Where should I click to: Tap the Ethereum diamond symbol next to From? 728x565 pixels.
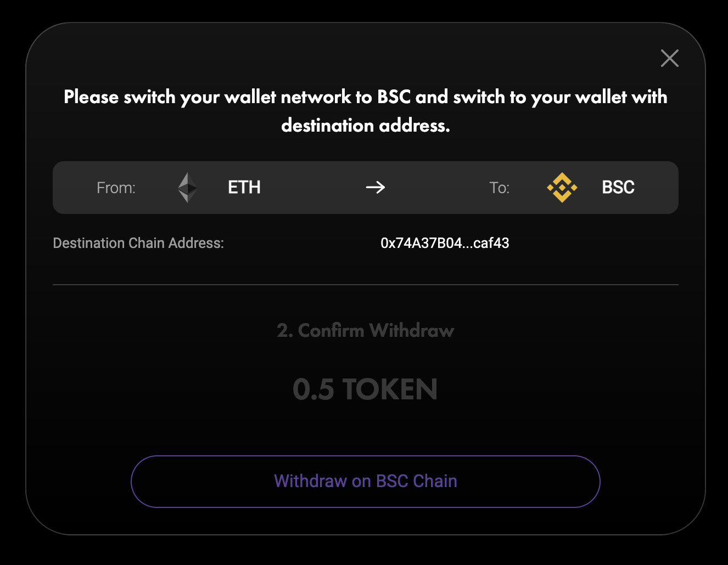click(187, 188)
